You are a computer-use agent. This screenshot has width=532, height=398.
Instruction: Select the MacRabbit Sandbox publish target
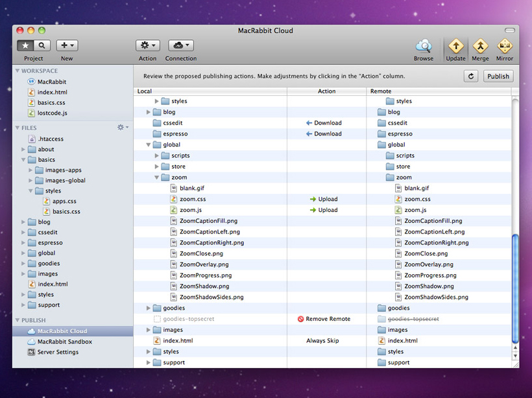click(x=64, y=342)
